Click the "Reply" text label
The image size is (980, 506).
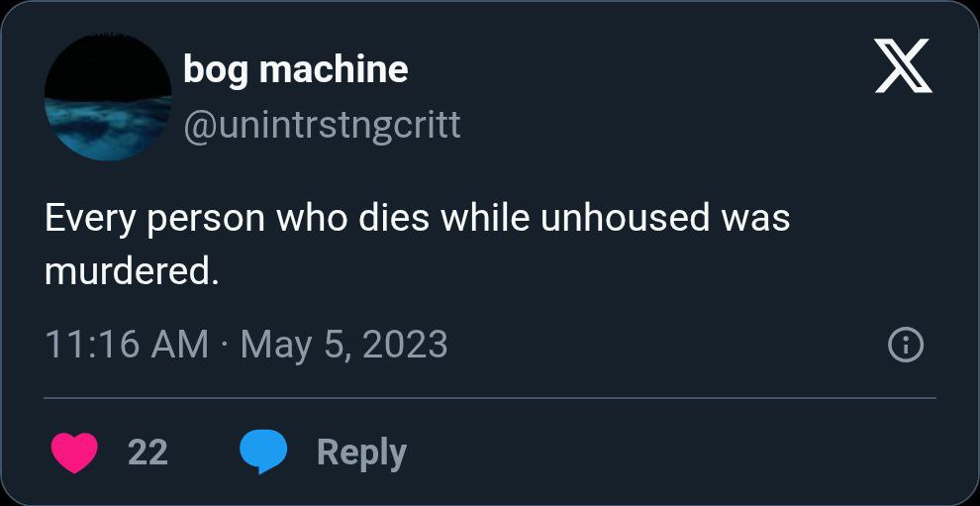361,453
